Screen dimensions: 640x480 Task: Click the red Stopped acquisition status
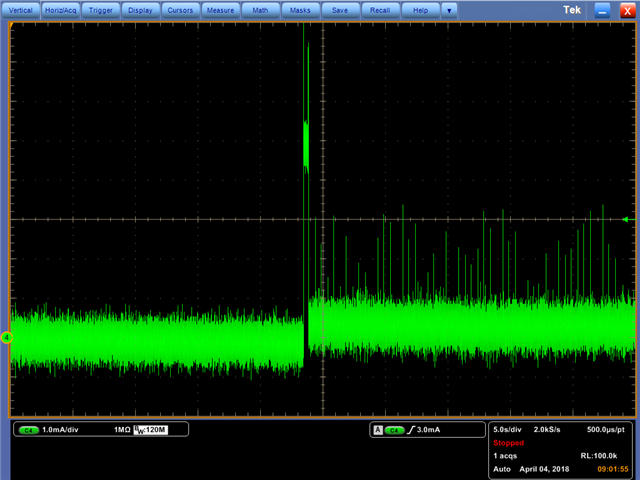click(x=509, y=443)
